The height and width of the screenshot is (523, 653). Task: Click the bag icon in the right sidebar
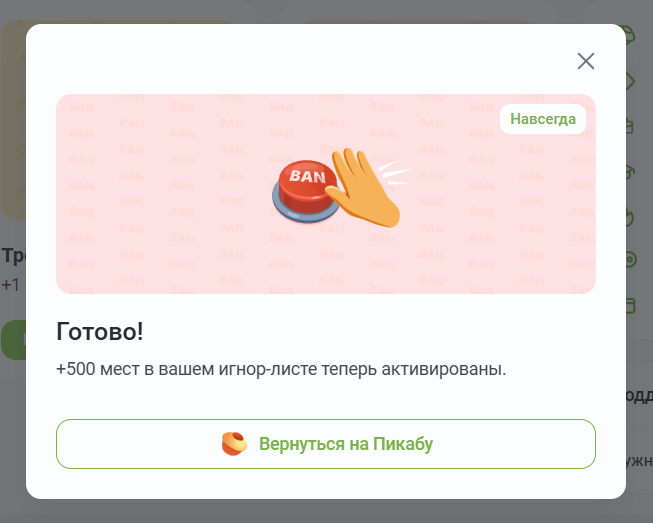point(631,126)
